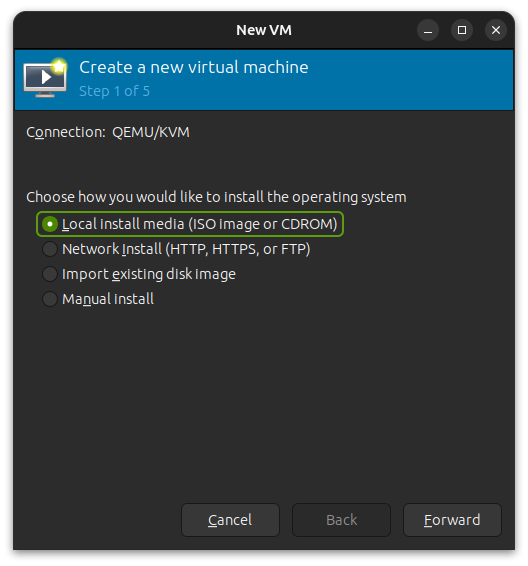Maximize the New VM window
The width and height of the screenshot is (528, 566).
(x=462, y=30)
